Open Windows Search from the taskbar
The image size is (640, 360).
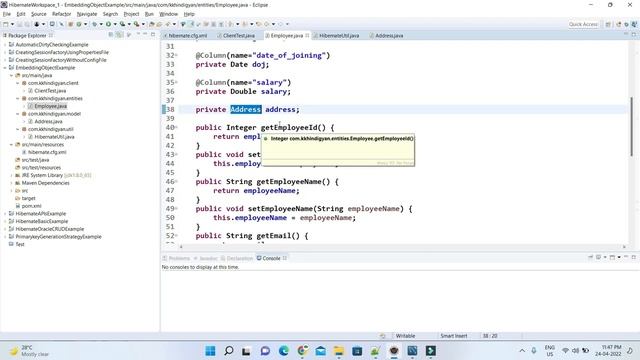click(x=229, y=351)
